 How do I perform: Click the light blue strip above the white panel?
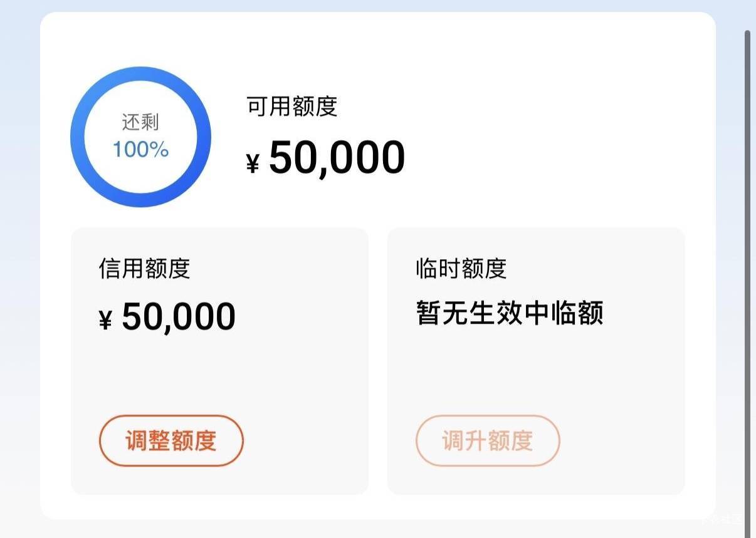(376, 6)
